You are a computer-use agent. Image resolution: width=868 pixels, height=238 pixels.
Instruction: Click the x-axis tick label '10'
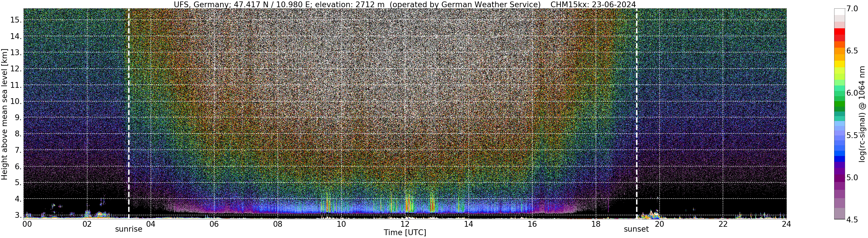pyautogui.click(x=341, y=224)
